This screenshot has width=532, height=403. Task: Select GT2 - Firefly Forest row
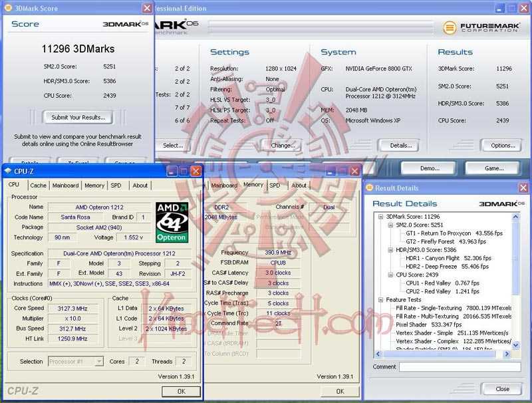(446, 241)
